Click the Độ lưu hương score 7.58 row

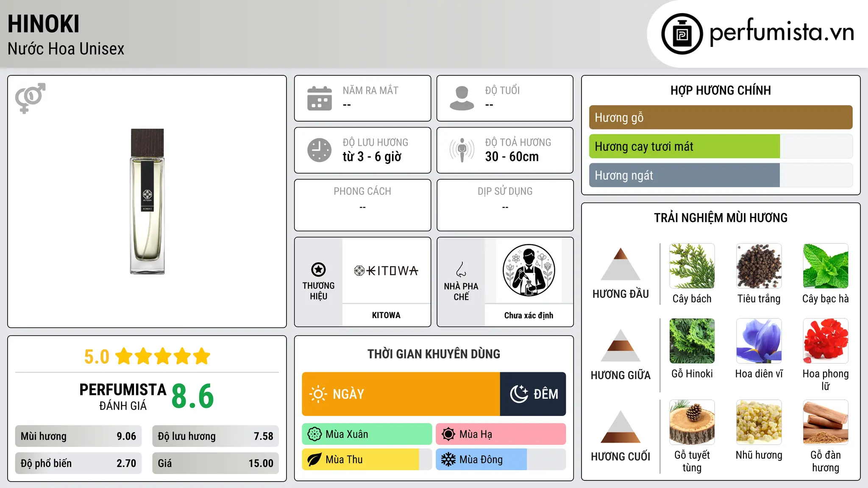tap(215, 436)
